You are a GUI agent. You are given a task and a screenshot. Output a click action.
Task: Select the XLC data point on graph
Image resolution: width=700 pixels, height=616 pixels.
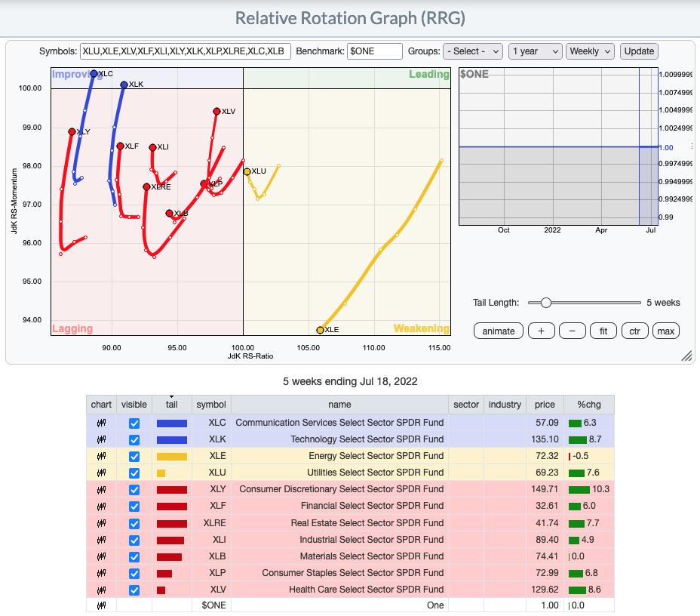tap(94, 74)
